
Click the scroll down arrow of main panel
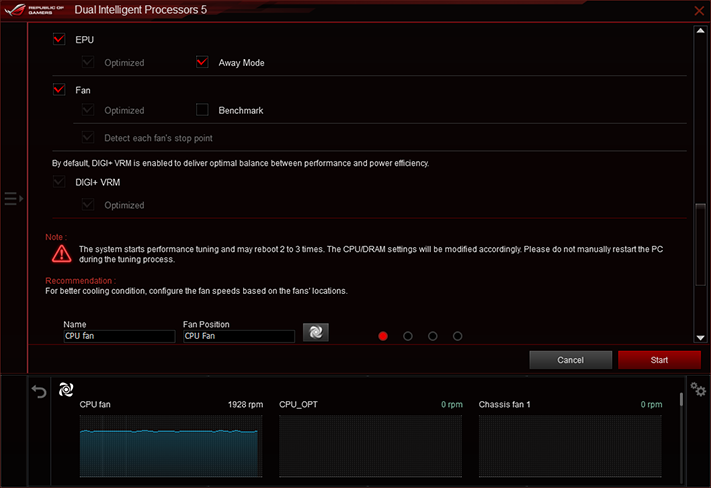tap(700, 337)
